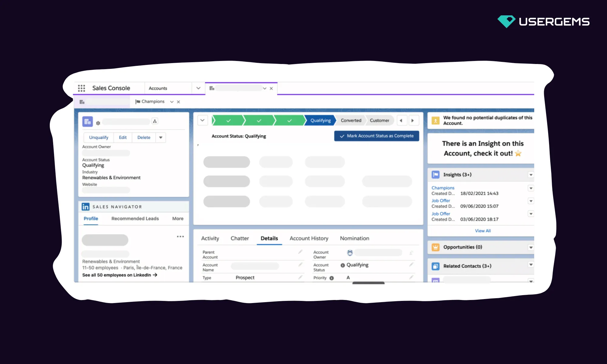
Task: Switch to the Account History tab
Action: pyautogui.click(x=309, y=238)
